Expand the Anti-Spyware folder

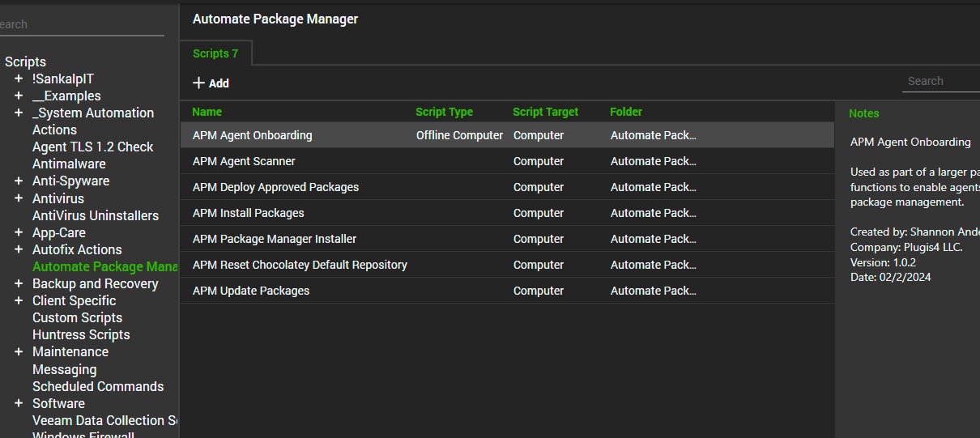[x=19, y=181]
